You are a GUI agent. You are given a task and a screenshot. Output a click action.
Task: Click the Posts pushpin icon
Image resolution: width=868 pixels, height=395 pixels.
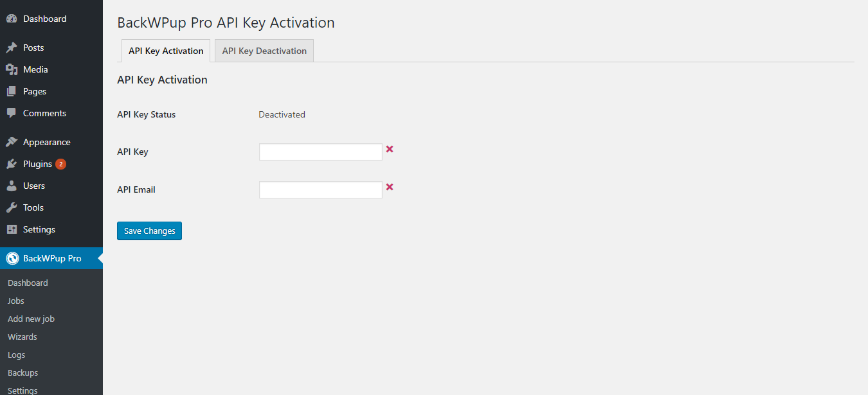[12, 48]
